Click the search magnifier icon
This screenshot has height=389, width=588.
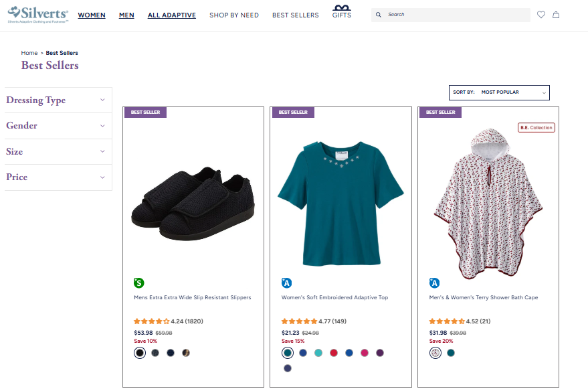[378, 14]
